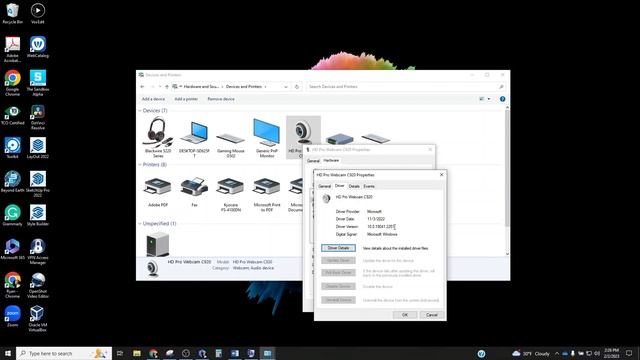640x360 pixels.
Task: Select the Fax printer icon
Action: (194, 192)
